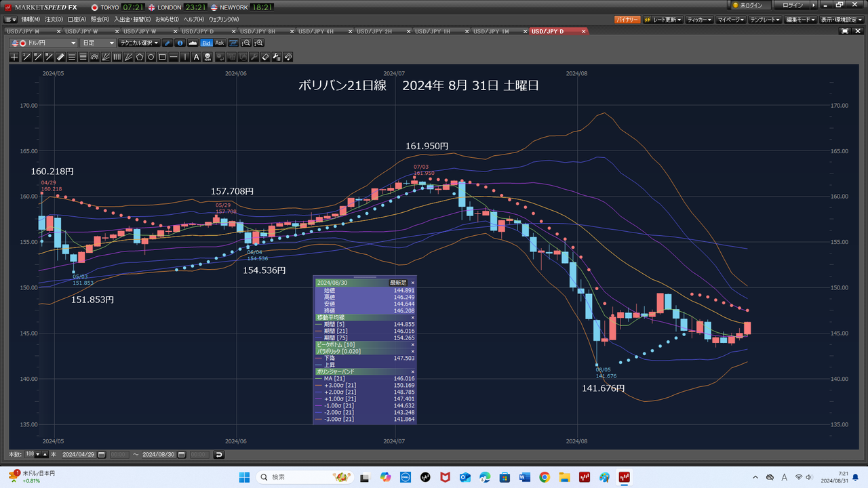Switch to the USD/JPY 4H tab
This screenshot has height=488, width=868.
pyautogui.click(x=317, y=31)
